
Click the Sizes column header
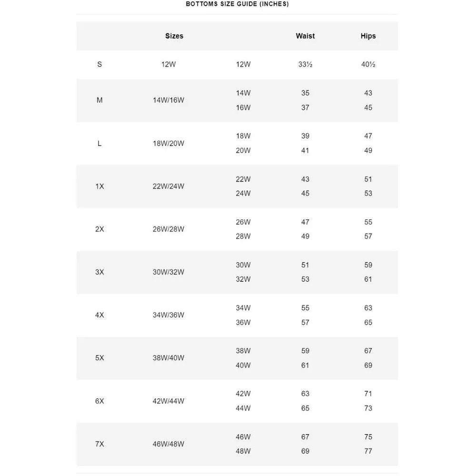174,36
